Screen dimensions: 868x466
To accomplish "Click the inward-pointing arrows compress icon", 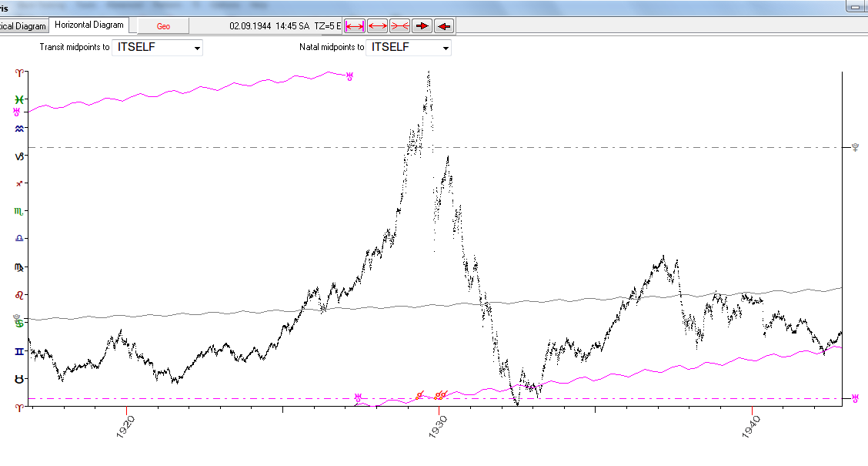I will [x=399, y=26].
